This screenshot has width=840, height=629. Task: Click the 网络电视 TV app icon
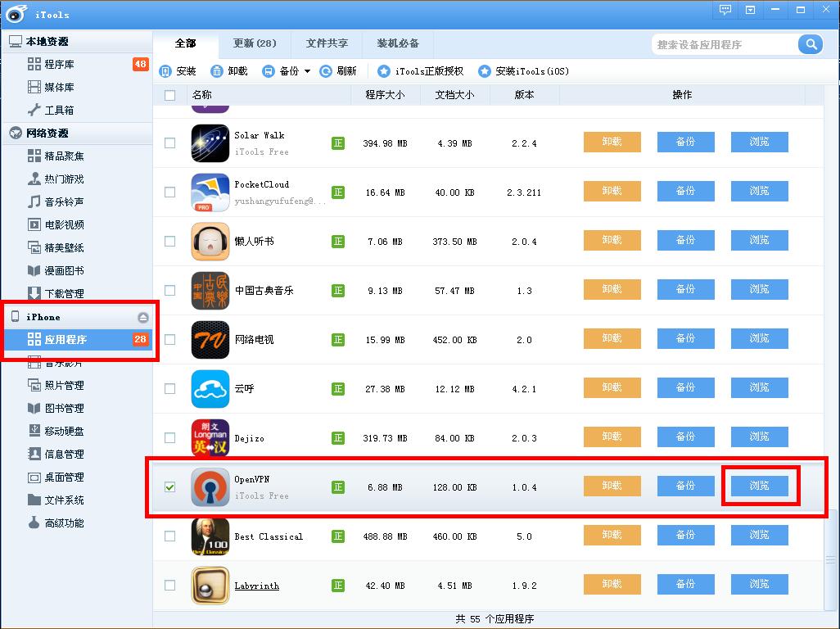(210, 340)
